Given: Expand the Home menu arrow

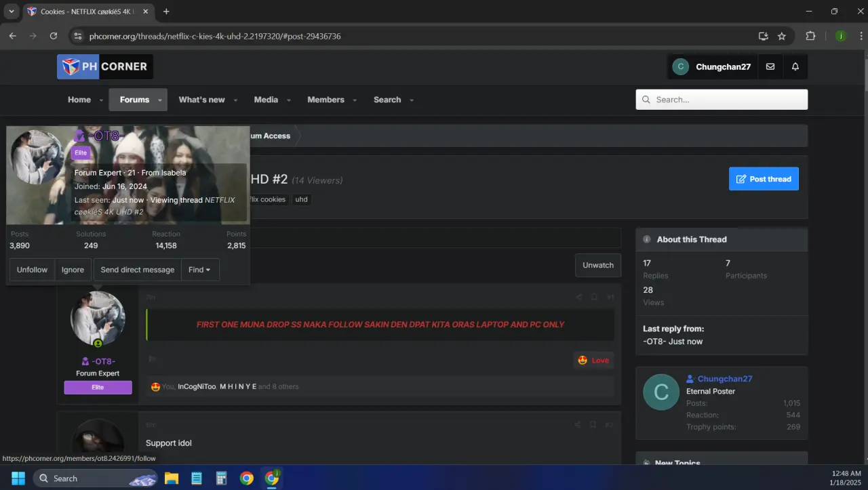Looking at the screenshot, I should pyautogui.click(x=101, y=100).
